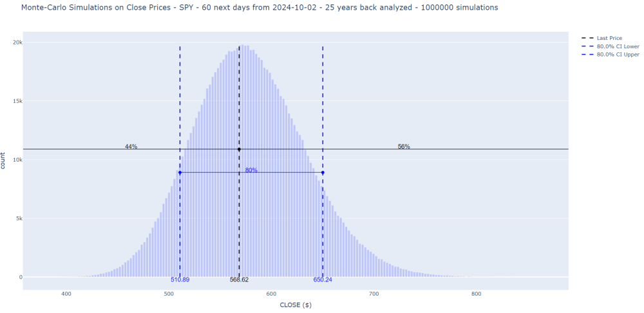The image size is (644, 313).
Task: Toggle the 80.0% CI Upper legend item
Action: pos(618,55)
